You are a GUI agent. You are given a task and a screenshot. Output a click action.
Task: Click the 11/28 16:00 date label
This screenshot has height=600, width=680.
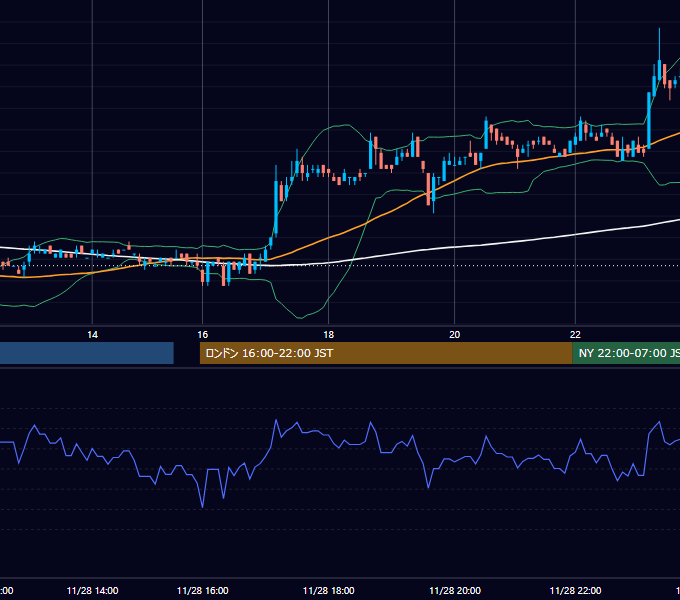(x=203, y=590)
